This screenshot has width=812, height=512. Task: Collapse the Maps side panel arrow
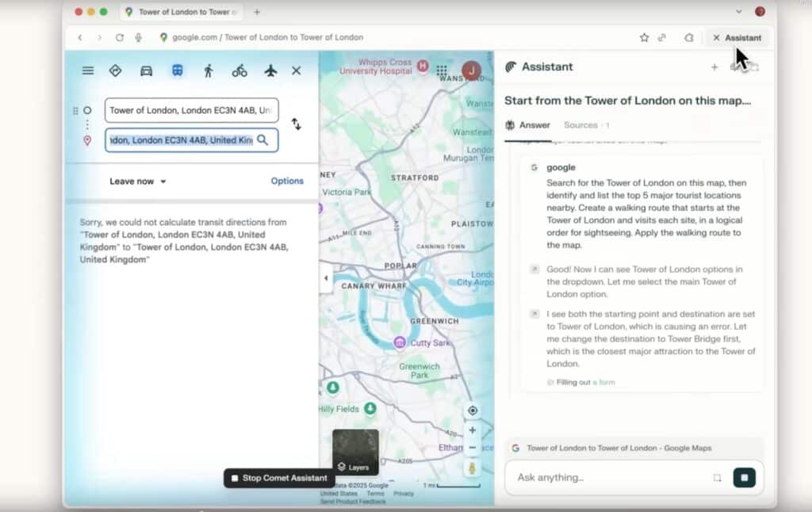coord(326,278)
